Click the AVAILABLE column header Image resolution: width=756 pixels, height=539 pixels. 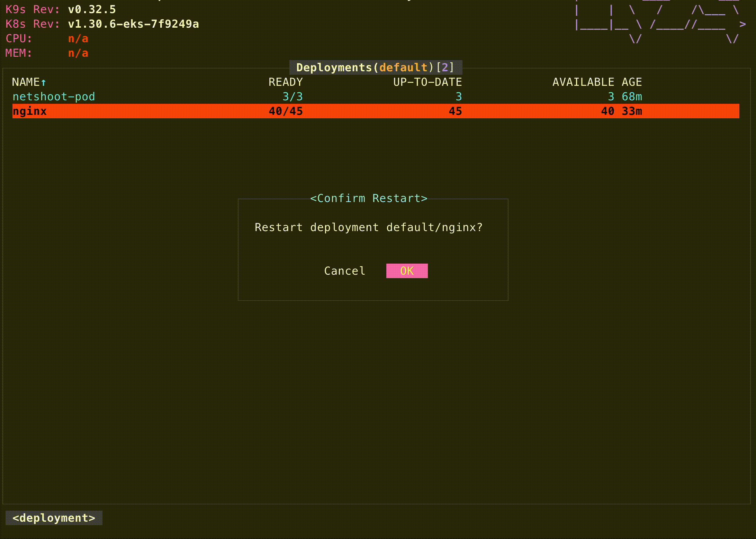coord(583,82)
